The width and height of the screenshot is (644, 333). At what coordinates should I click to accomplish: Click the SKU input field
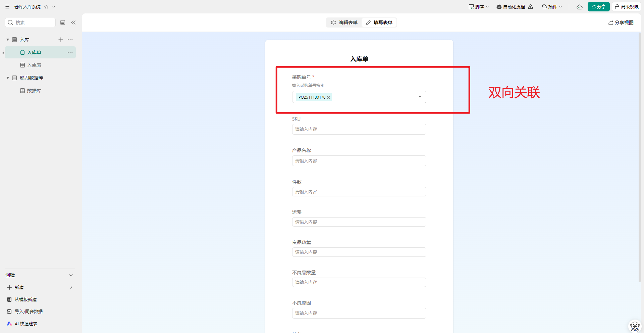coord(359,129)
